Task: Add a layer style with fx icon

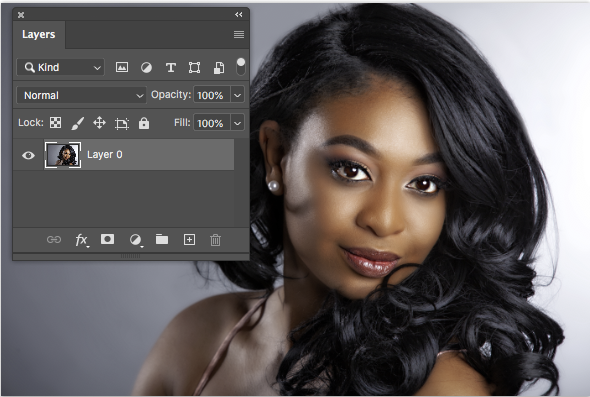Action: (82, 240)
